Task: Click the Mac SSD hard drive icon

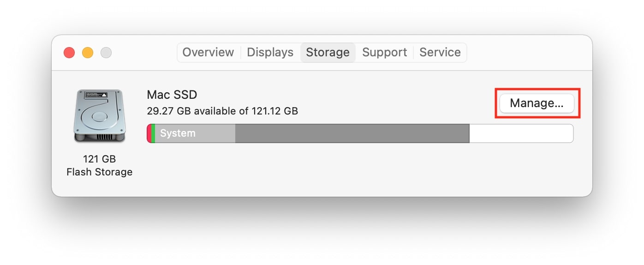Action: [x=99, y=116]
